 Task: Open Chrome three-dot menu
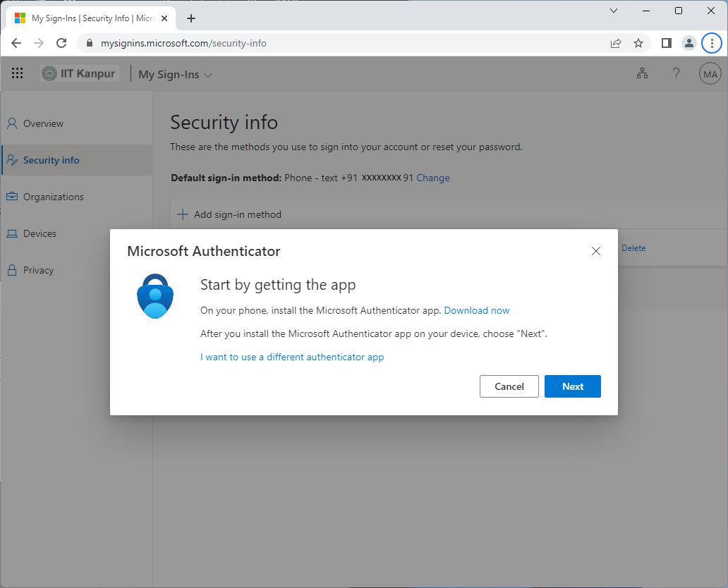712,43
